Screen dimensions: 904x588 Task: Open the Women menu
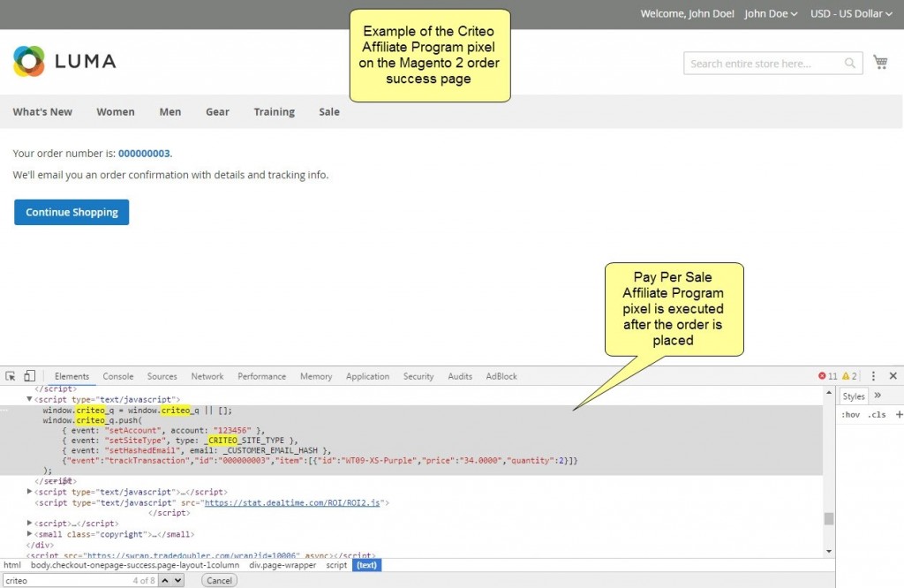pos(116,112)
